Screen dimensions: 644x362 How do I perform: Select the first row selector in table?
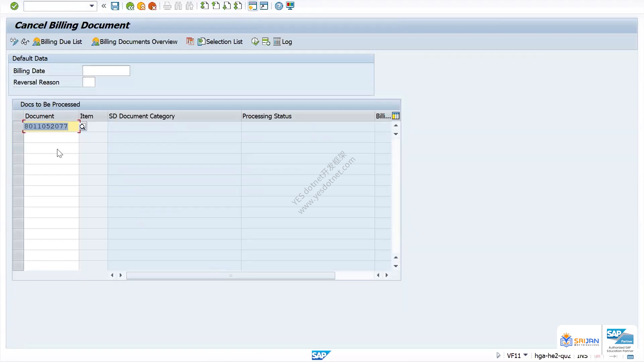pyautogui.click(x=18, y=126)
